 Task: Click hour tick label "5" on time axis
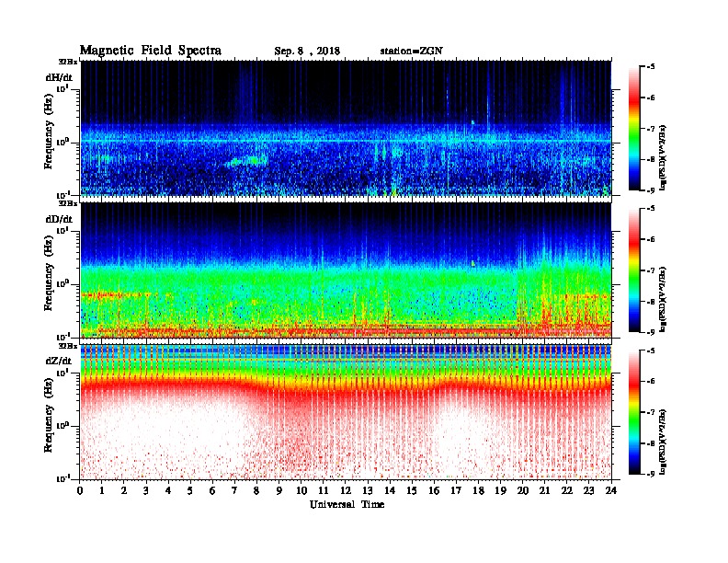pyautogui.click(x=190, y=491)
